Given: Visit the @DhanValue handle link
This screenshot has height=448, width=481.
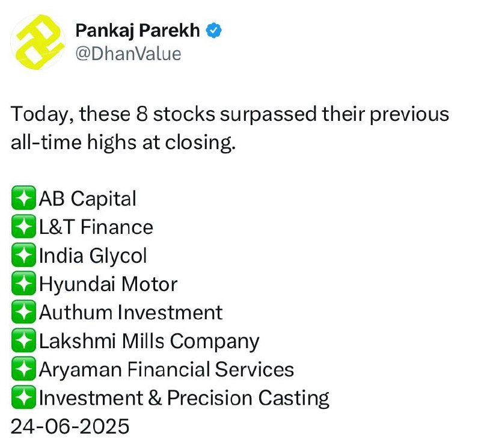Looking at the screenshot, I should click(128, 54).
